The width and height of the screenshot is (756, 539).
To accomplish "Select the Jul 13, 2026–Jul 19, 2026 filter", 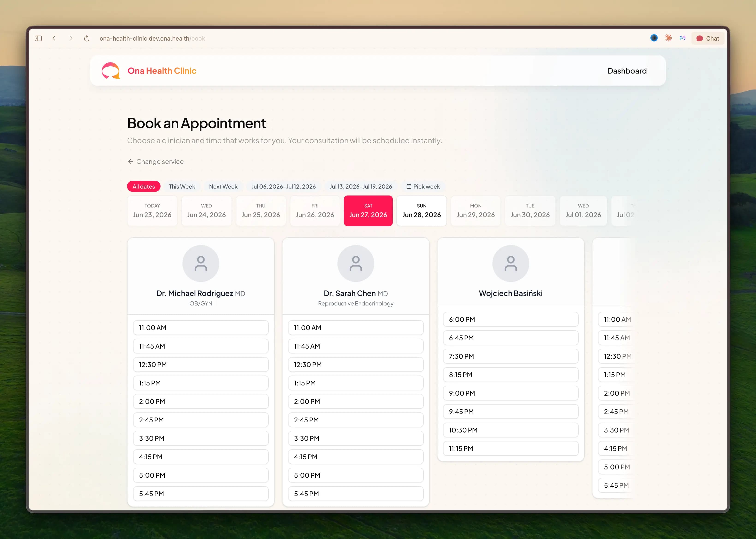I will (x=360, y=187).
